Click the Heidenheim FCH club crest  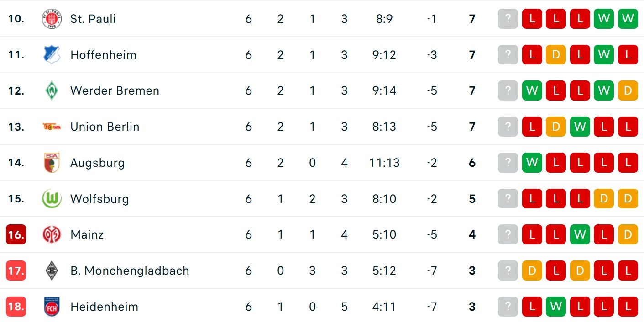coord(52,307)
